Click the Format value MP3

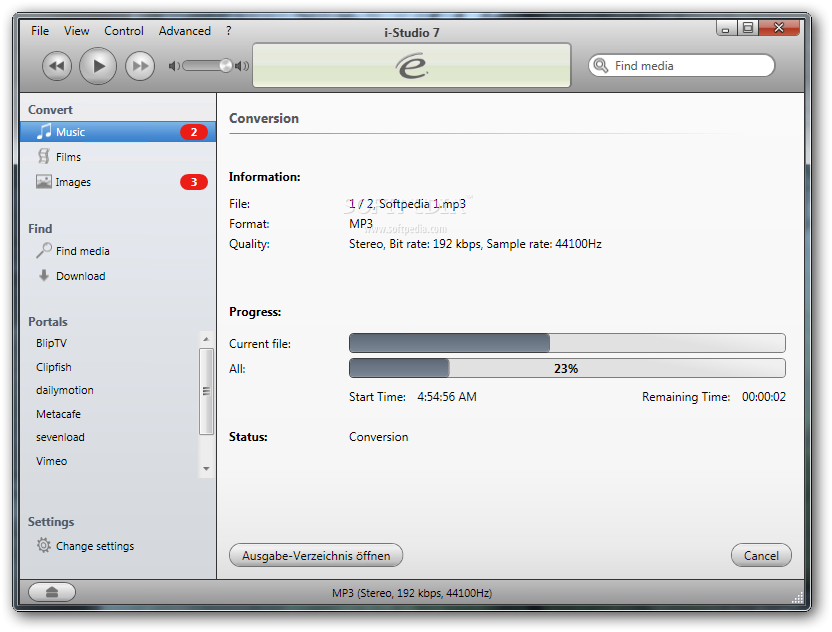[x=361, y=223]
